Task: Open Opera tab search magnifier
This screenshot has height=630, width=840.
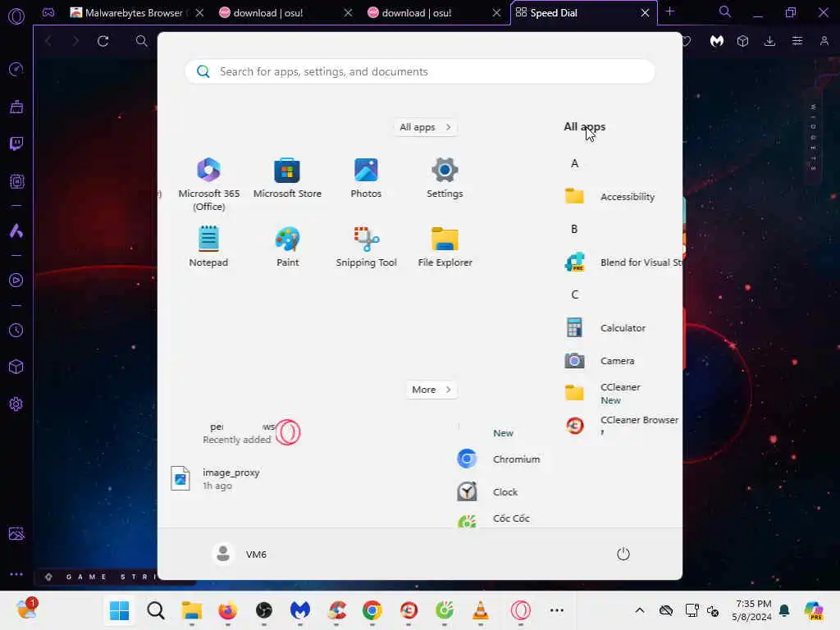Action: (x=725, y=11)
